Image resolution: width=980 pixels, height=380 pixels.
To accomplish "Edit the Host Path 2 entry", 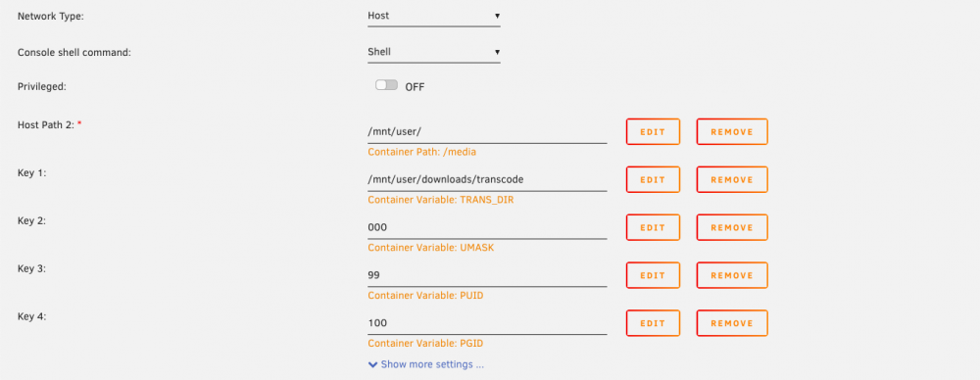I will point(653,132).
